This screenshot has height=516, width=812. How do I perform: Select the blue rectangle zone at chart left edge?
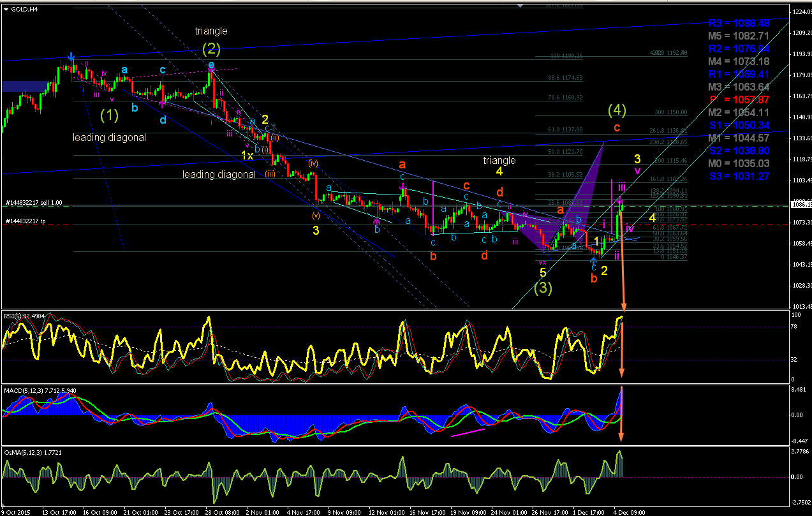point(24,86)
